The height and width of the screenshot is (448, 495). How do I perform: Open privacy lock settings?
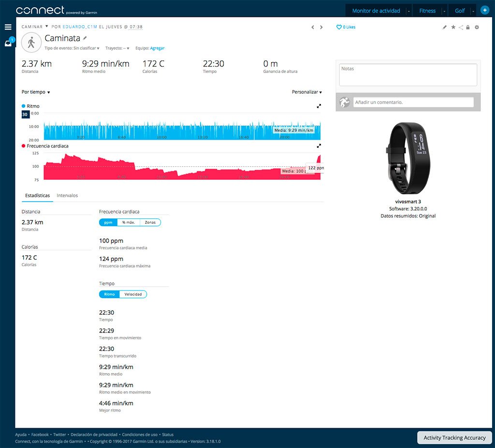pos(468,27)
